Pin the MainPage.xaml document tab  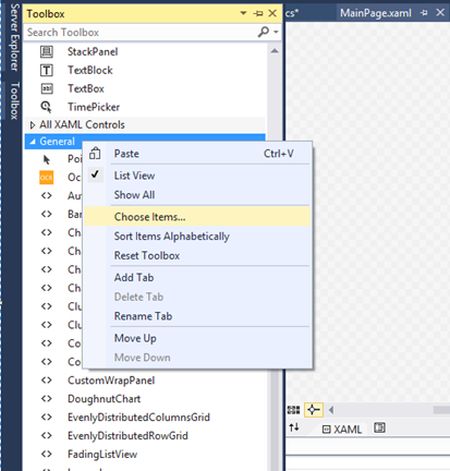point(424,13)
